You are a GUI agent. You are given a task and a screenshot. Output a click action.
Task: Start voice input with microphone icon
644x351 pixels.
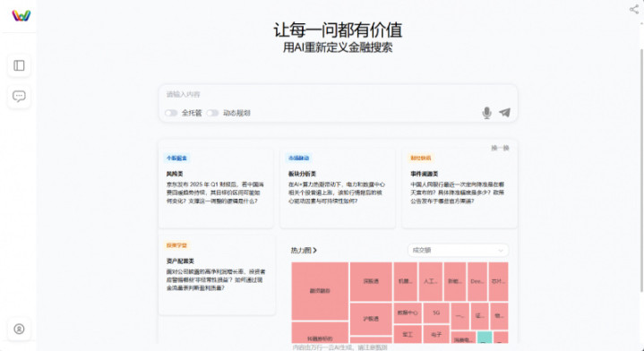(486, 113)
